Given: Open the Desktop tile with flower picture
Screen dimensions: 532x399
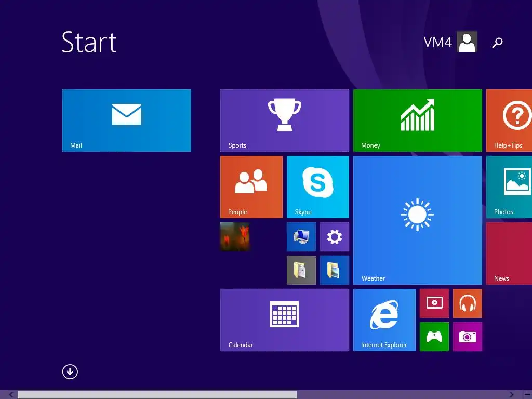Looking at the screenshot, I should (235, 237).
